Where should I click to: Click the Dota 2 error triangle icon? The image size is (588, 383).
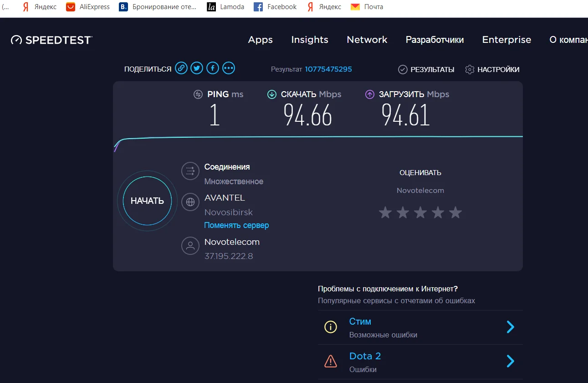331,362
